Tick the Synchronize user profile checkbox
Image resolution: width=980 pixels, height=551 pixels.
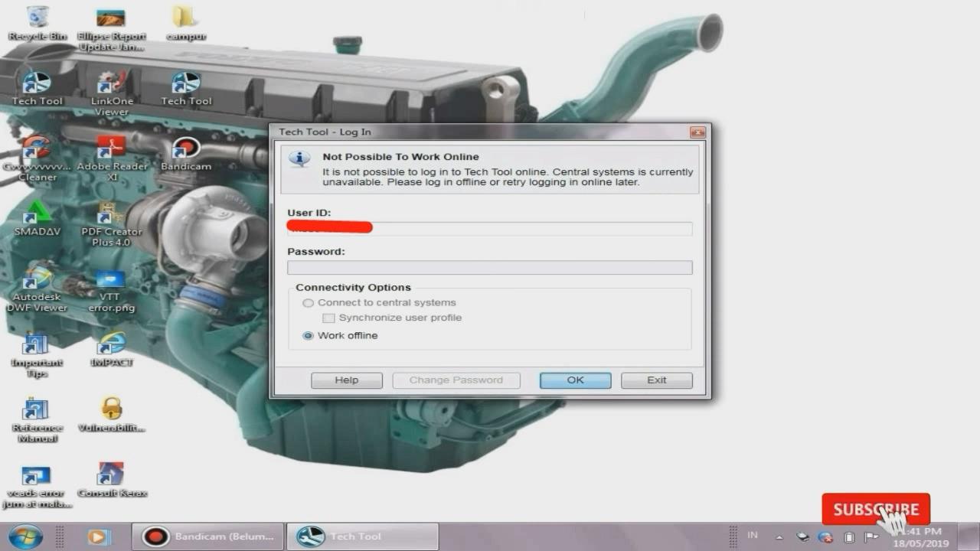pos(328,318)
